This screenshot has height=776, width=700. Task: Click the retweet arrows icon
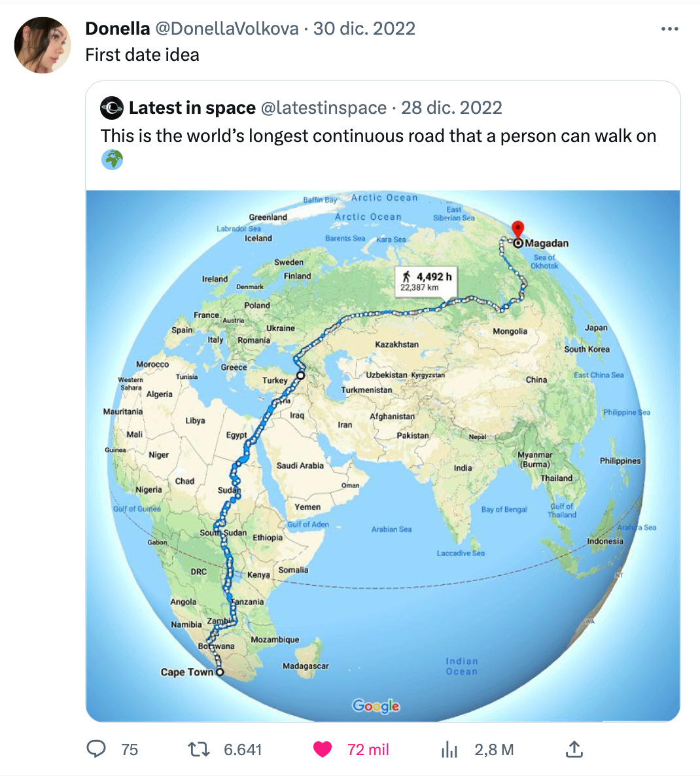pyautogui.click(x=200, y=749)
